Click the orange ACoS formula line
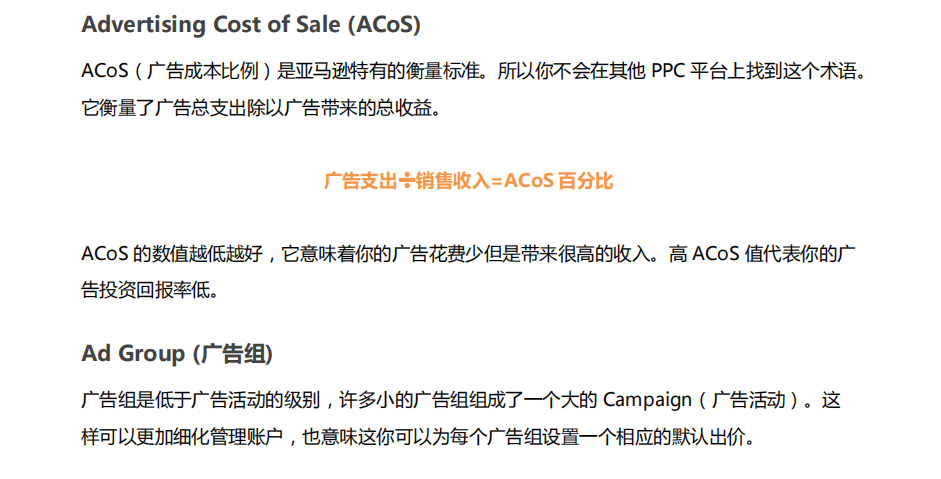The height and width of the screenshot is (479, 941). (468, 181)
